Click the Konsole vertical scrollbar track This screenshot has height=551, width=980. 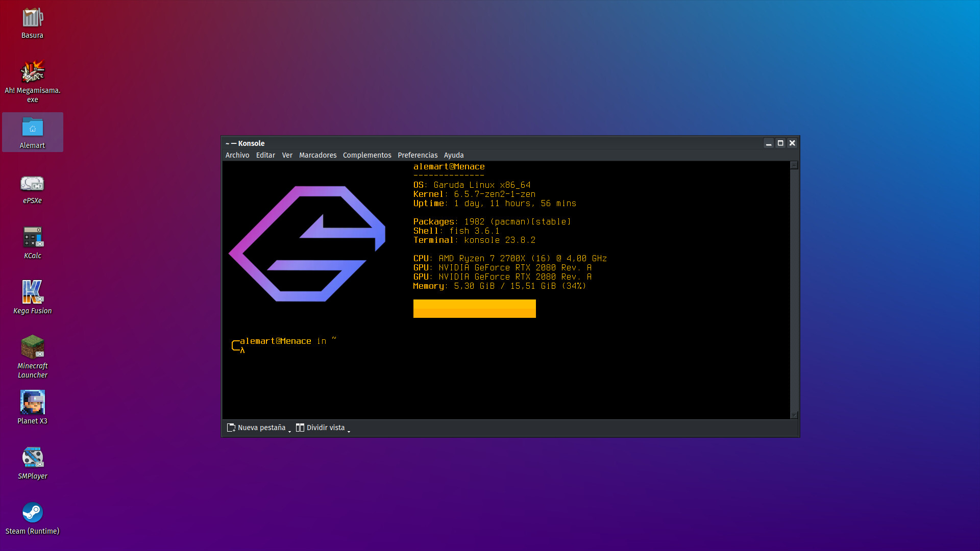(794, 290)
